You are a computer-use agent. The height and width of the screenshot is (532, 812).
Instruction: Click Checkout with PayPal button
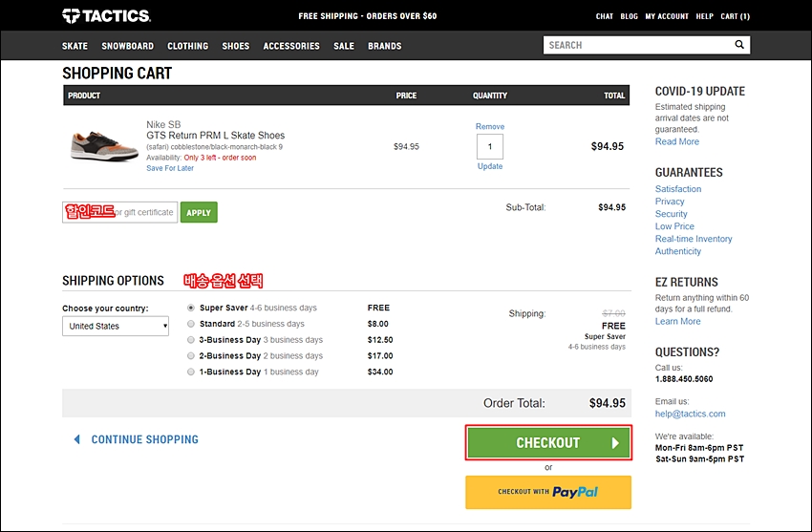548,492
